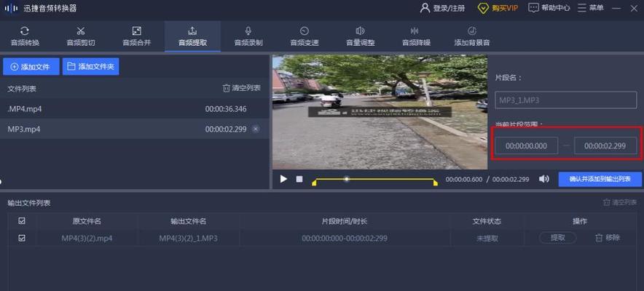
Task: Open the 音频降噪 noise reduction tab
Action: point(416,36)
